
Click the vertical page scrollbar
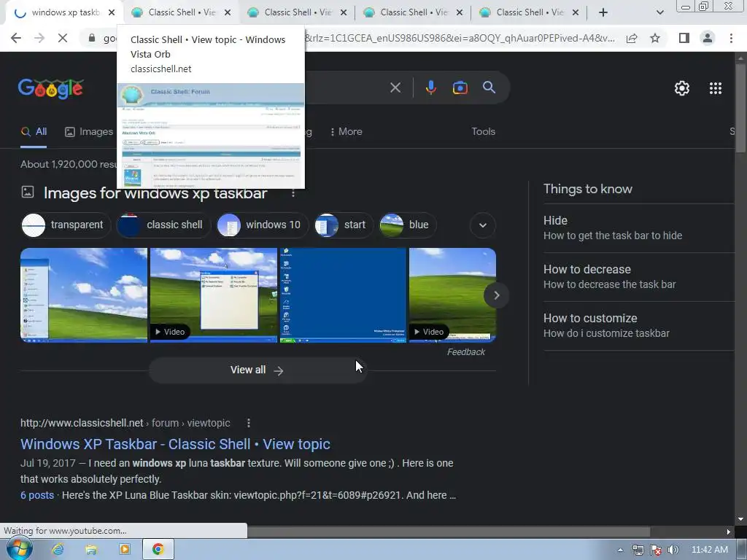[740, 109]
